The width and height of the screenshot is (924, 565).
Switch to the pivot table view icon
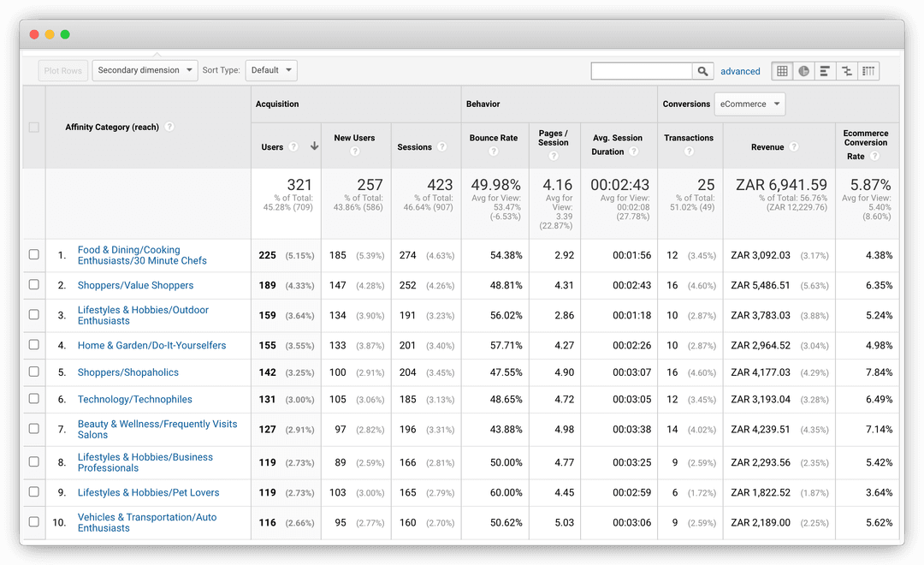(868, 71)
